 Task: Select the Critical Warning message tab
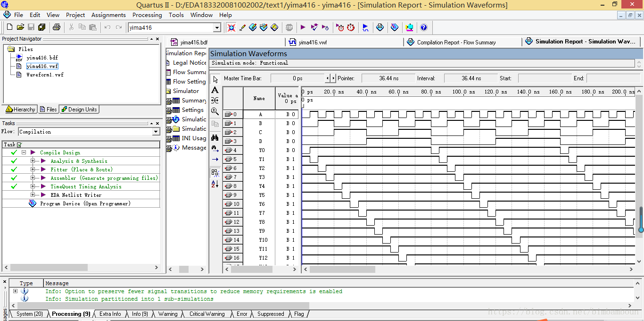point(207,314)
